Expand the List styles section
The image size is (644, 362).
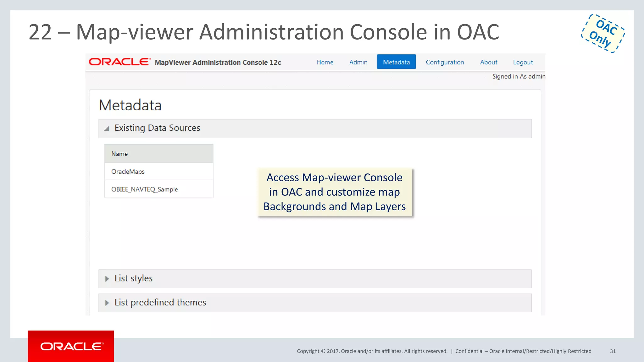click(315, 279)
